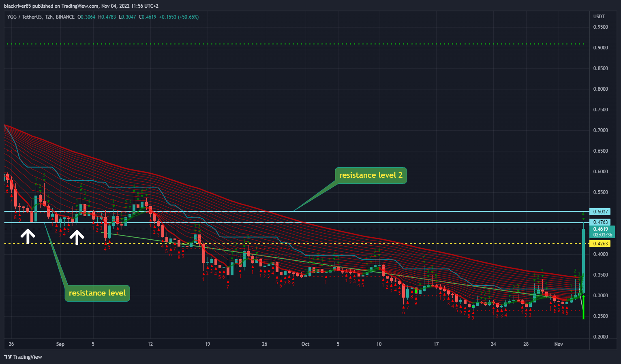Image resolution: width=621 pixels, height=364 pixels.
Task: Click the 0.7000 price scale value
Action: (600, 130)
